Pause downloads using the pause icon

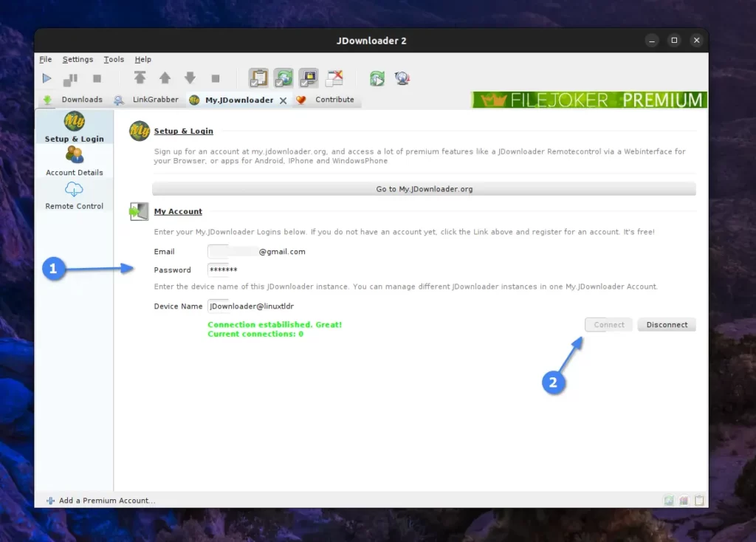70,79
